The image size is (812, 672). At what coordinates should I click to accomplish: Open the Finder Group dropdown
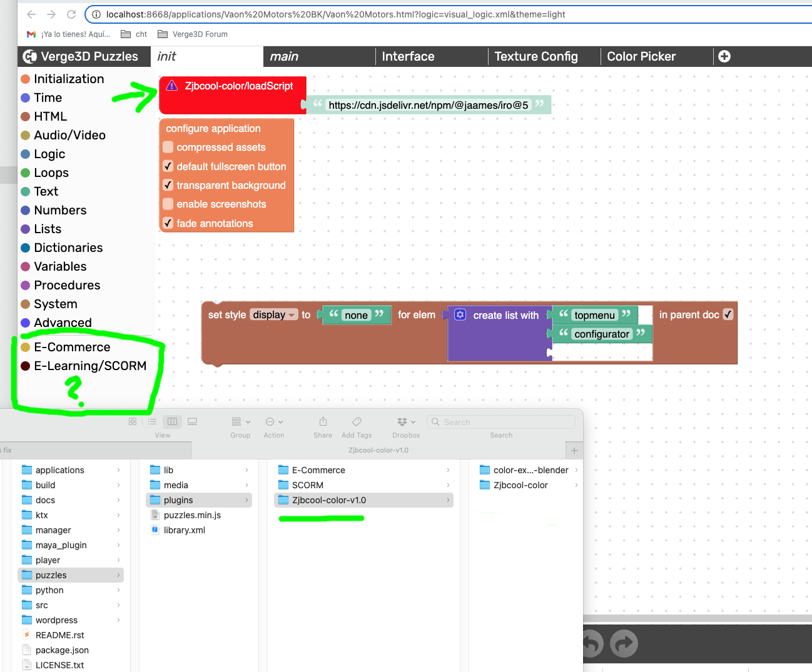click(x=240, y=422)
